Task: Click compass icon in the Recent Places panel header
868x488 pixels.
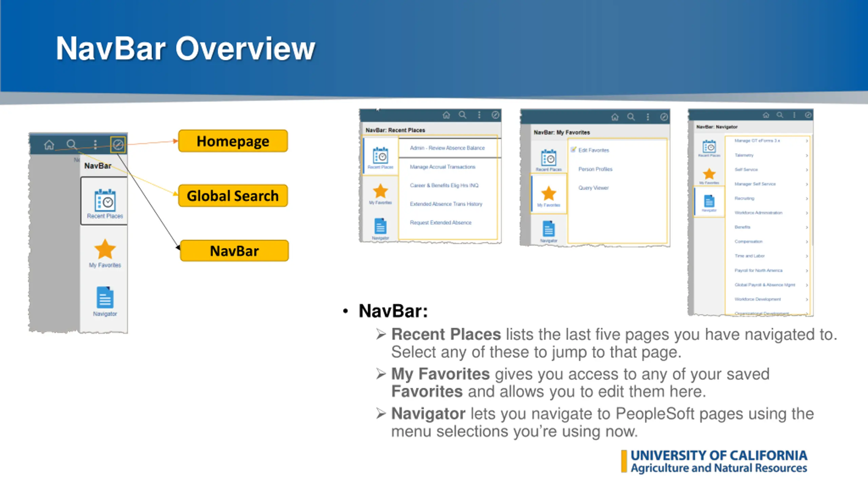Action: (495, 115)
